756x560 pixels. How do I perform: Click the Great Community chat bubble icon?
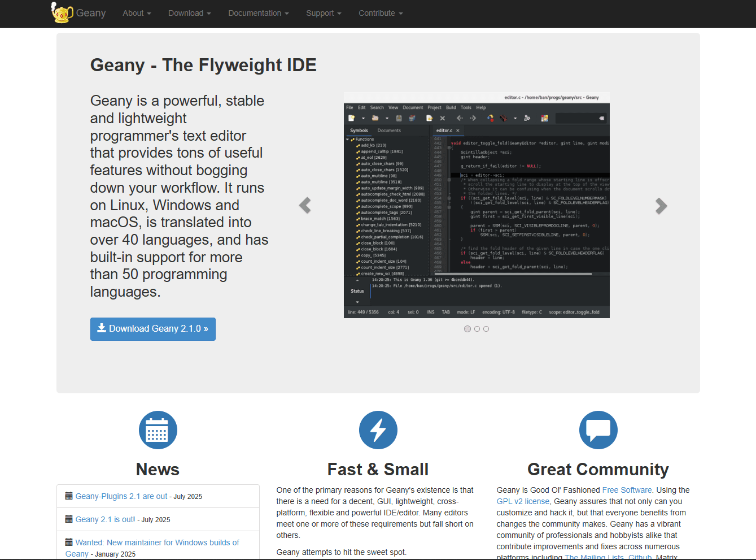pos(598,430)
